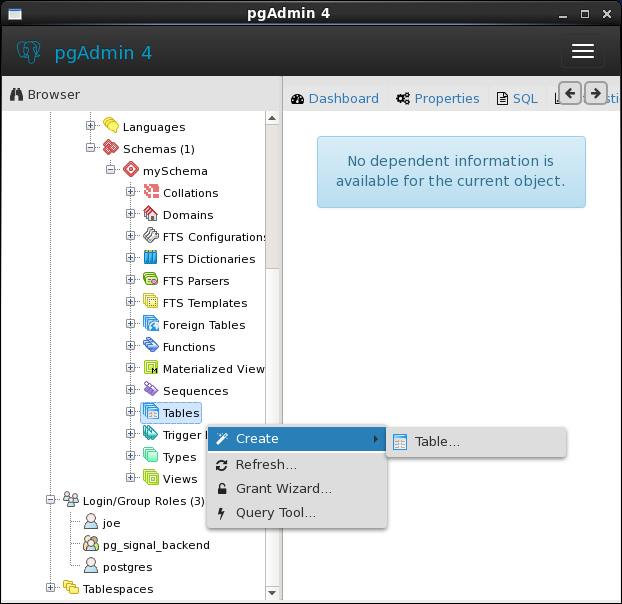Click the FTS Configurations icon

(151, 236)
